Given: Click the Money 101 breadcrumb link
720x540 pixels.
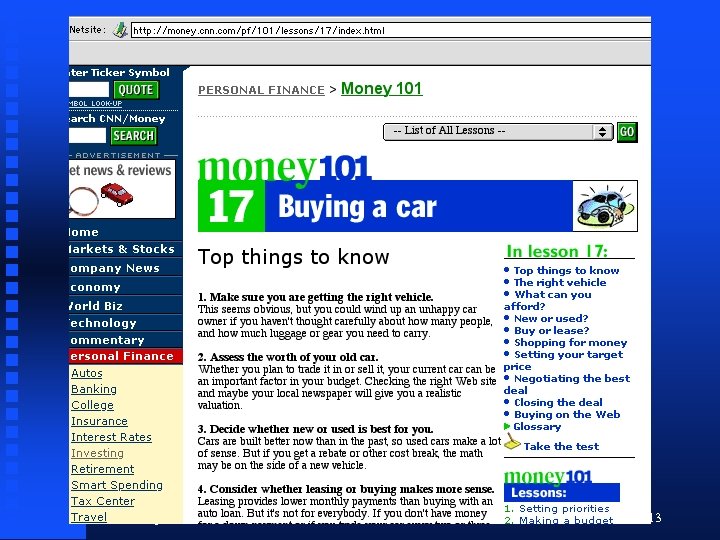Looking at the screenshot, I should click(x=382, y=88).
